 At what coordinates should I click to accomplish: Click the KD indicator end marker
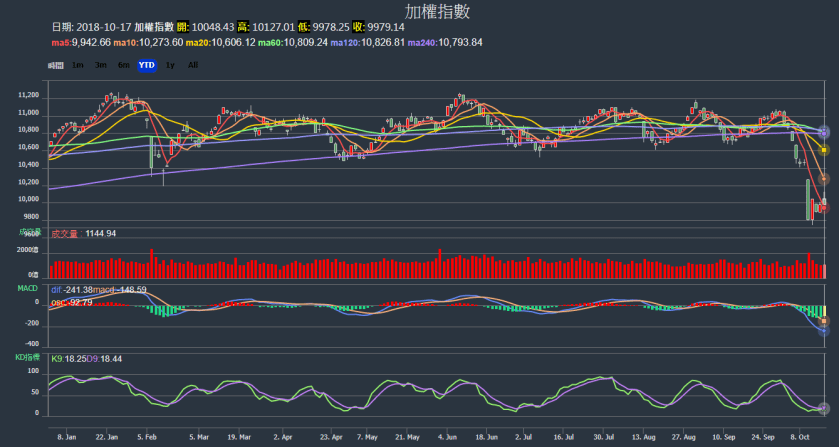(824, 408)
